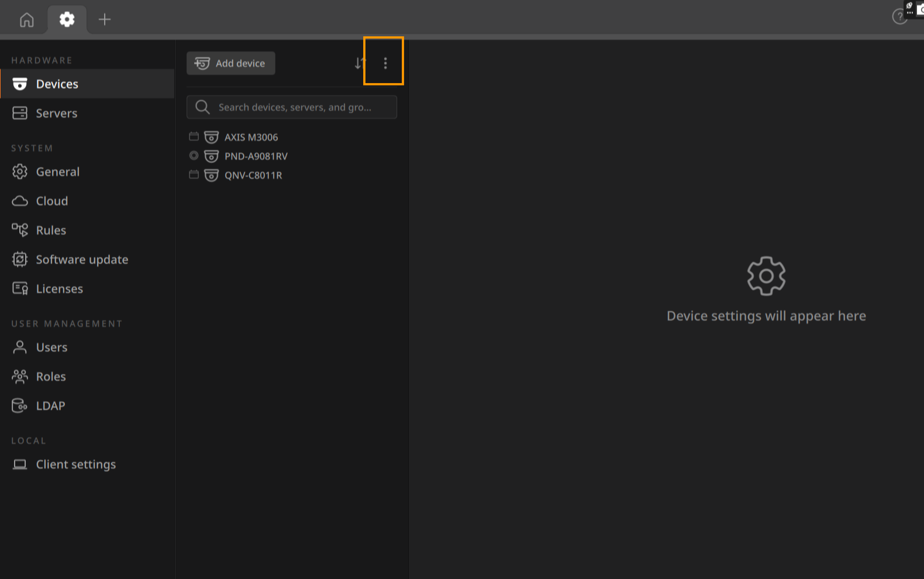Click the camera icon of AXIS M3006
Screen dimensions: 924x579
click(211, 137)
